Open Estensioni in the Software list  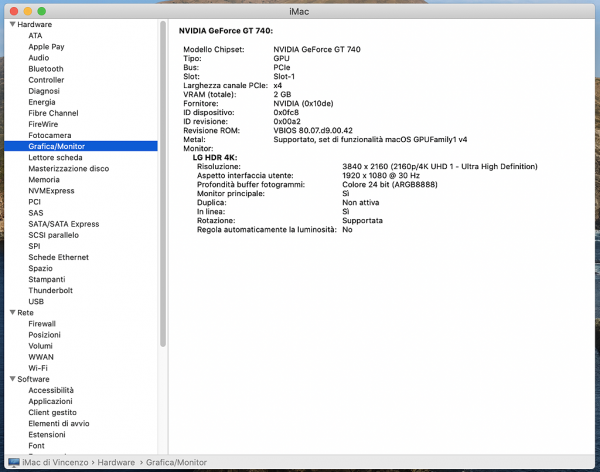tap(46, 434)
